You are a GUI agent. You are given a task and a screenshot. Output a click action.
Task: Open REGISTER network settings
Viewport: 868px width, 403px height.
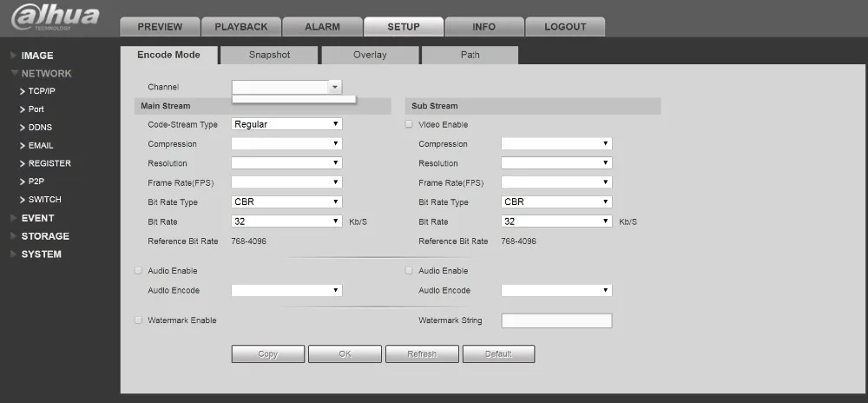click(x=45, y=163)
